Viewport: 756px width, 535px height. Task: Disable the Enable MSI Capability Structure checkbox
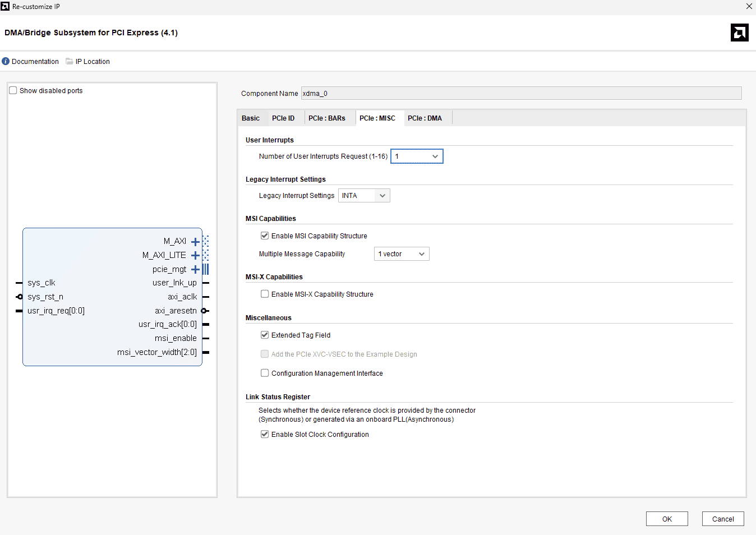(x=265, y=236)
